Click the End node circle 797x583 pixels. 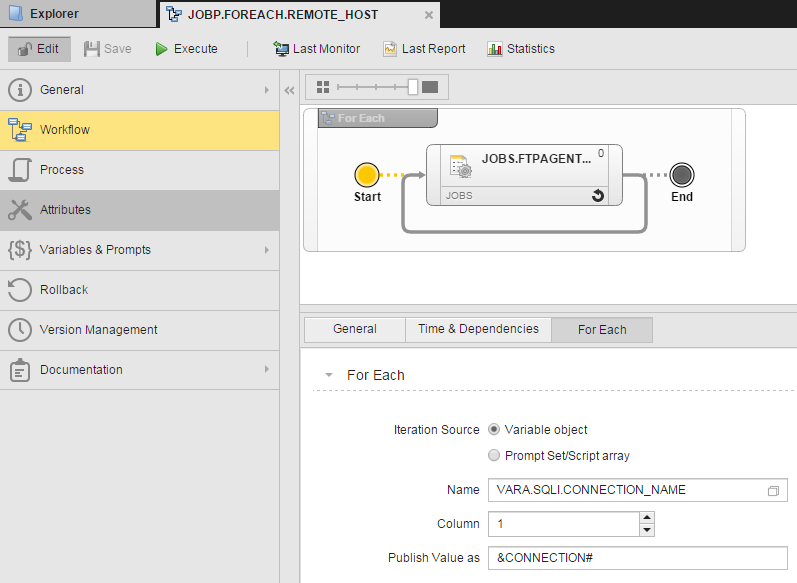click(x=682, y=176)
